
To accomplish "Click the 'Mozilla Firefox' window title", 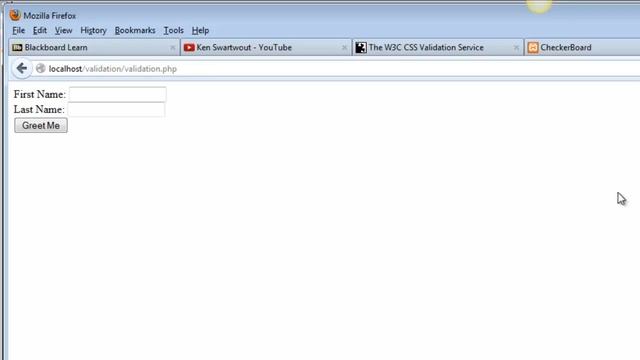I will pos(50,16).
